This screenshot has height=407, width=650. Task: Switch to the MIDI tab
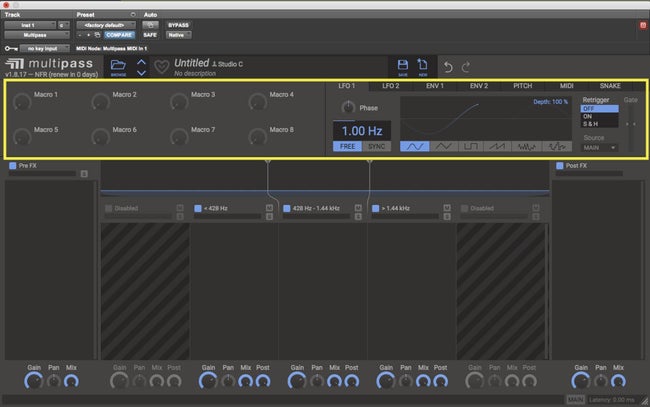(x=566, y=86)
